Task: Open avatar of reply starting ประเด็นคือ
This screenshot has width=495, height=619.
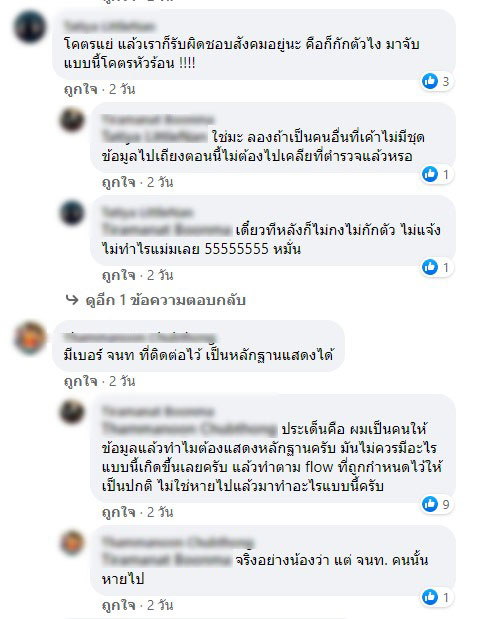Action: click(x=72, y=411)
